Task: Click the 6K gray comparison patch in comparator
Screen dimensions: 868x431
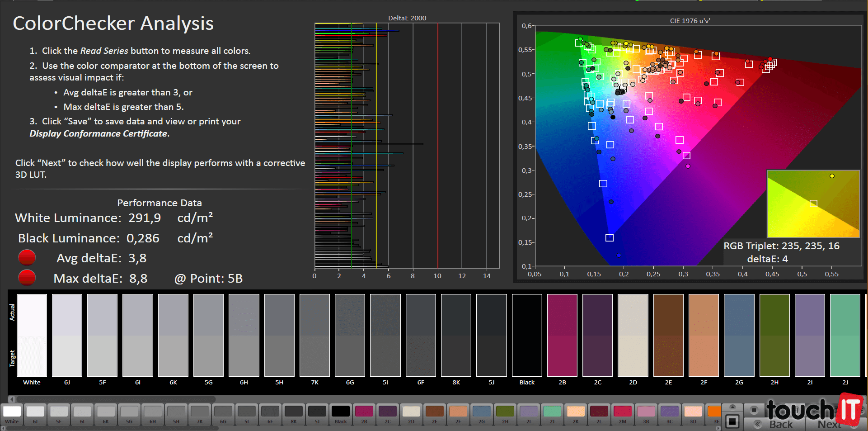Action: pyautogui.click(x=173, y=335)
